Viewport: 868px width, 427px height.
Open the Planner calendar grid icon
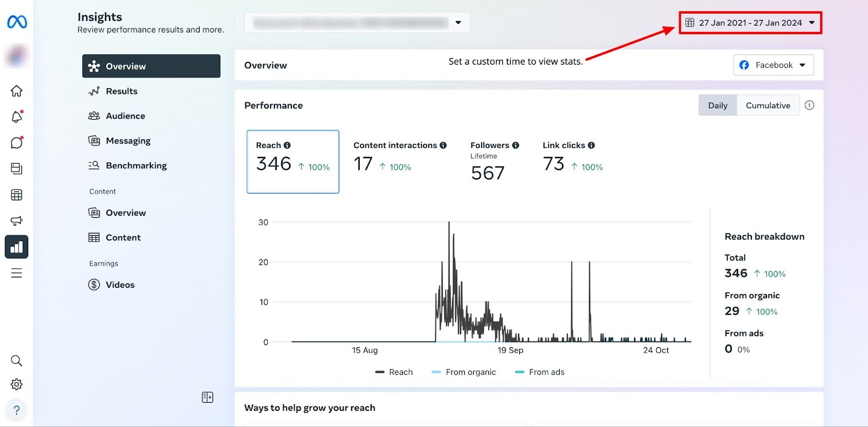17,195
